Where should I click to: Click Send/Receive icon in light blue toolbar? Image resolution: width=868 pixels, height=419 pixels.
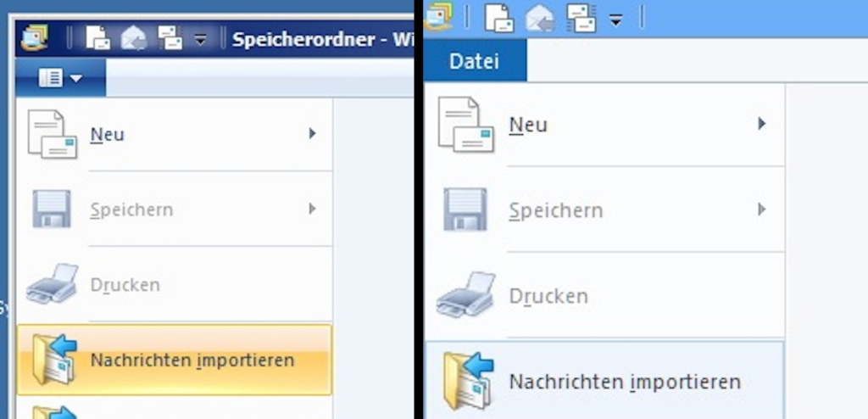click(581, 18)
